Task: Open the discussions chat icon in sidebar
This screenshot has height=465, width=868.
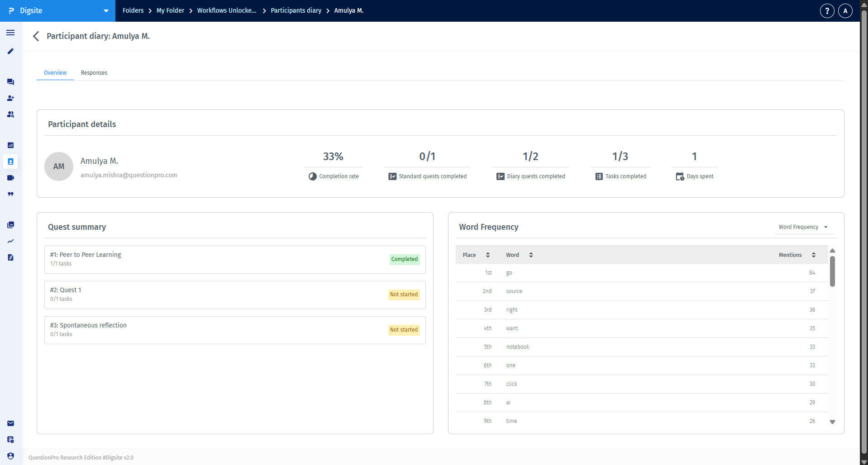Action: tap(10, 82)
